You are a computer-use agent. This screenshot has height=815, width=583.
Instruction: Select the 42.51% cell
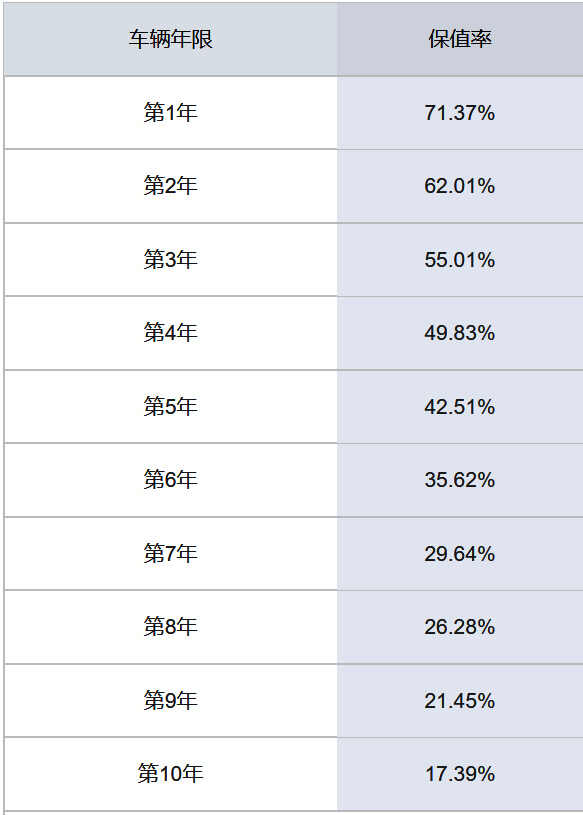[x=460, y=407]
